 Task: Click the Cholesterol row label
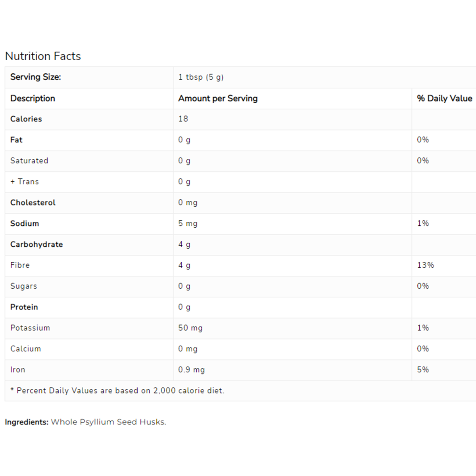pos(33,203)
